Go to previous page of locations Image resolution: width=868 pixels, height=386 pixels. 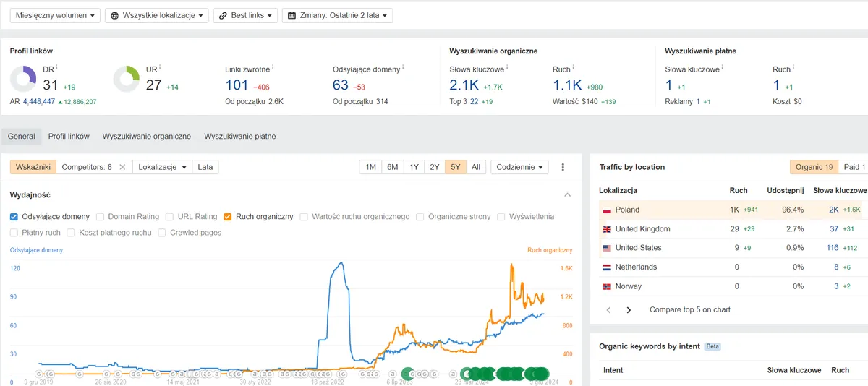[608, 309]
